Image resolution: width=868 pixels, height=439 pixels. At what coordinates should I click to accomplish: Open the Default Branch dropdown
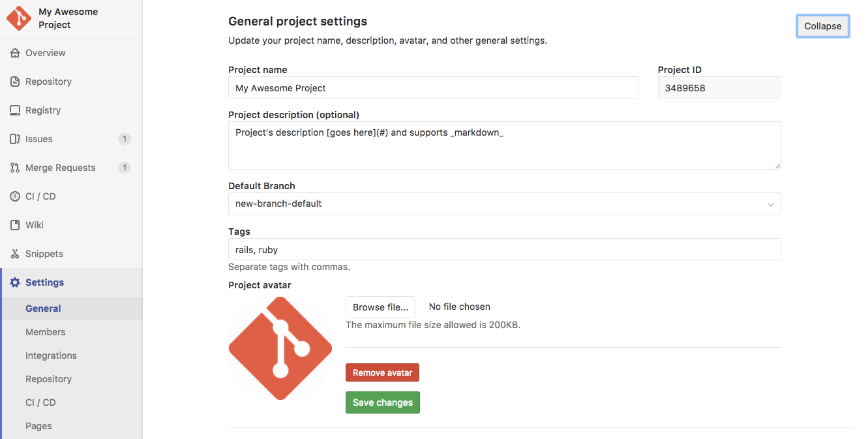[x=504, y=204]
